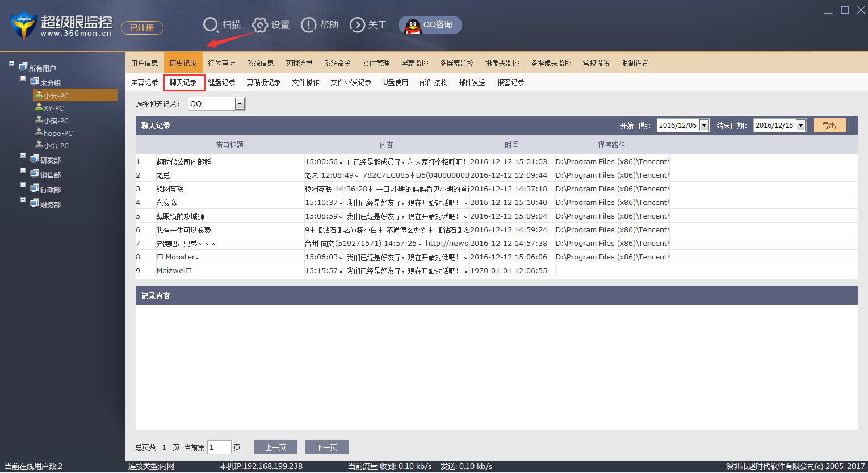Click the user icon beside XY-PC
This screenshot has width=868, height=473.
pyautogui.click(x=39, y=107)
